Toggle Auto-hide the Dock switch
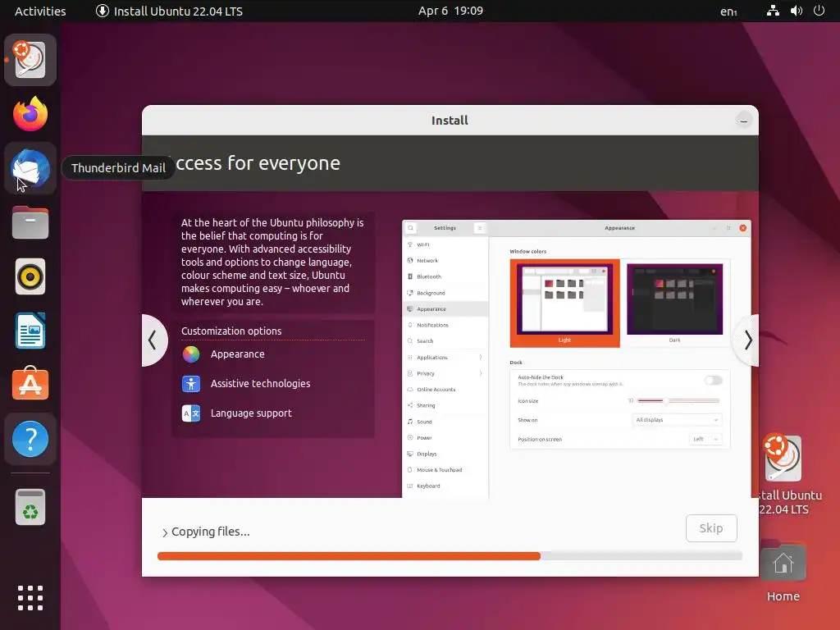 tap(713, 381)
